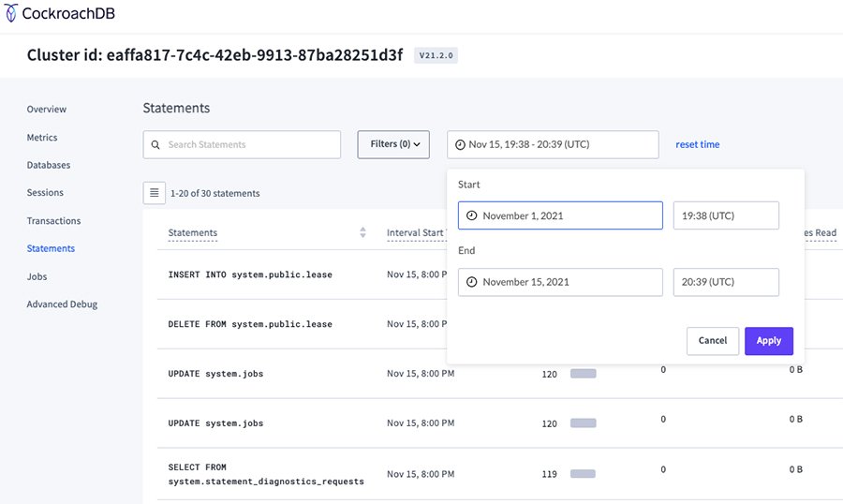Open Metrics in the sidebar
Image resolution: width=843 pixels, height=504 pixels.
(42, 138)
